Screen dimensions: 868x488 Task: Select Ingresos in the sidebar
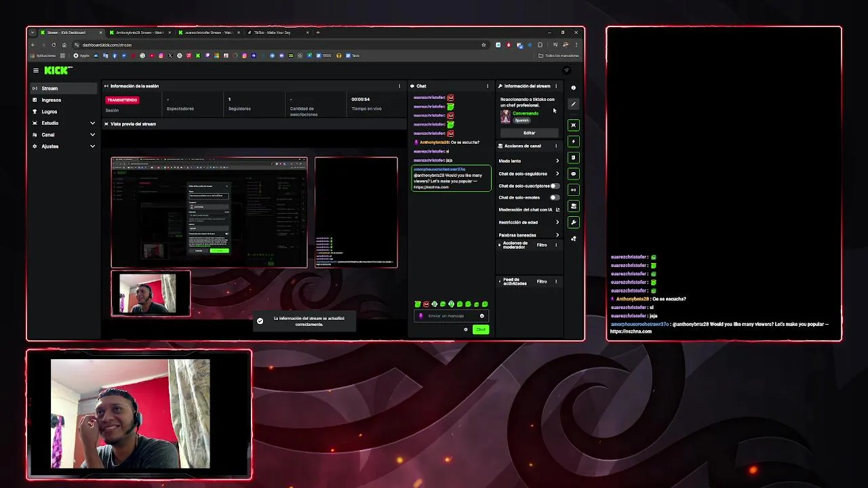[64, 100]
